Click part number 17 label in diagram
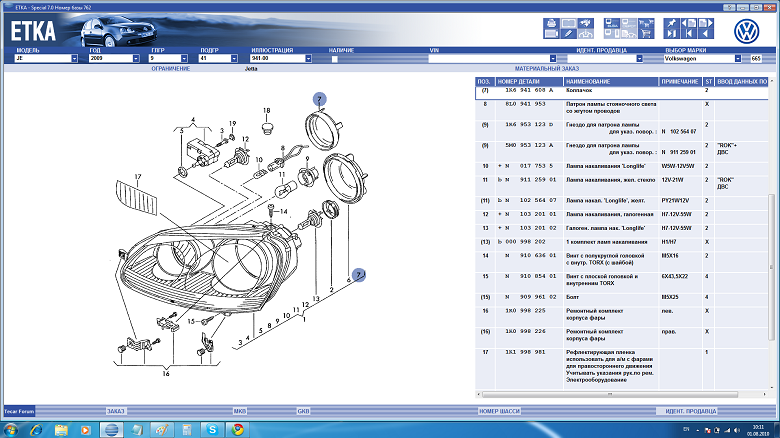The height and width of the screenshot is (438, 780). click(x=138, y=177)
